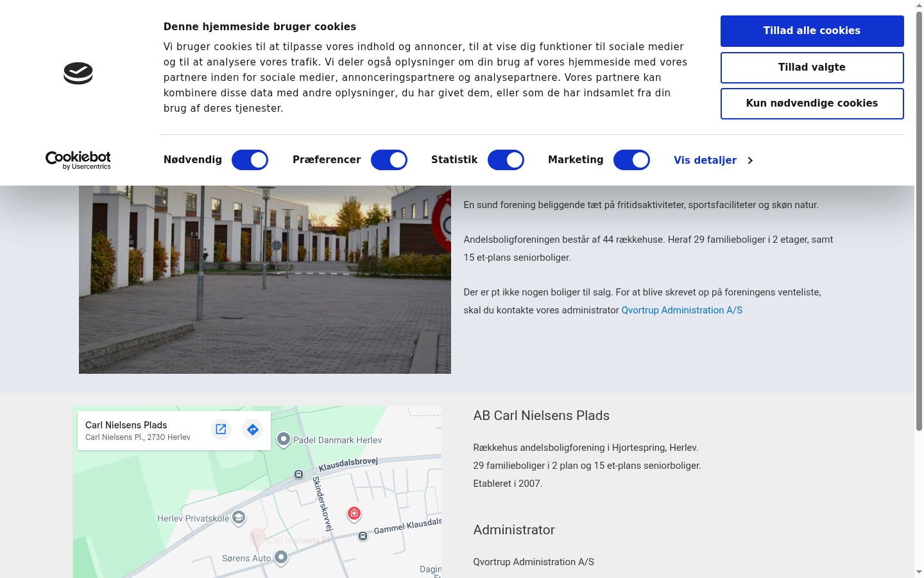Image resolution: width=924 pixels, height=578 pixels.
Task: Select Kun nødvendige cookies button
Action: 812,103
